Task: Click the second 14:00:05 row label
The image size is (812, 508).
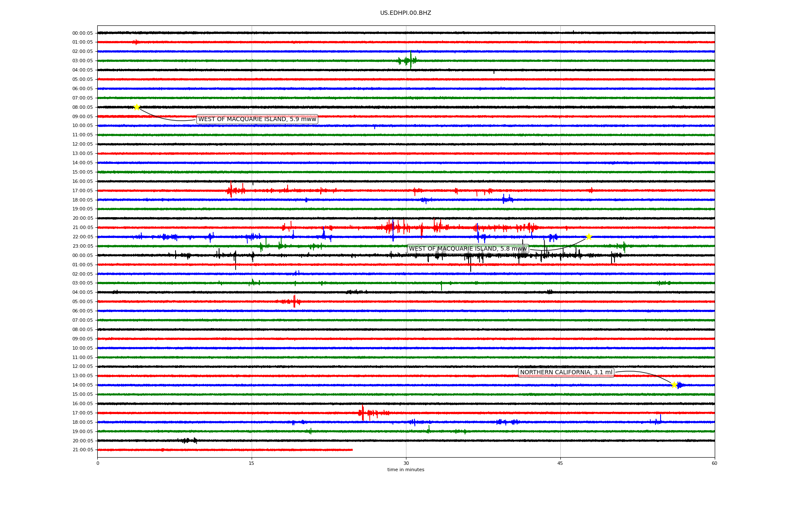Action: [x=82, y=385]
